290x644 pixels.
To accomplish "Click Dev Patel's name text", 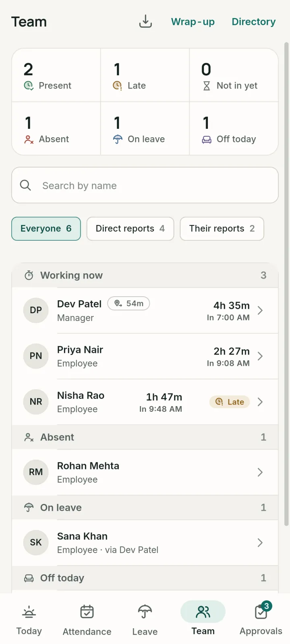I will tap(79, 304).
